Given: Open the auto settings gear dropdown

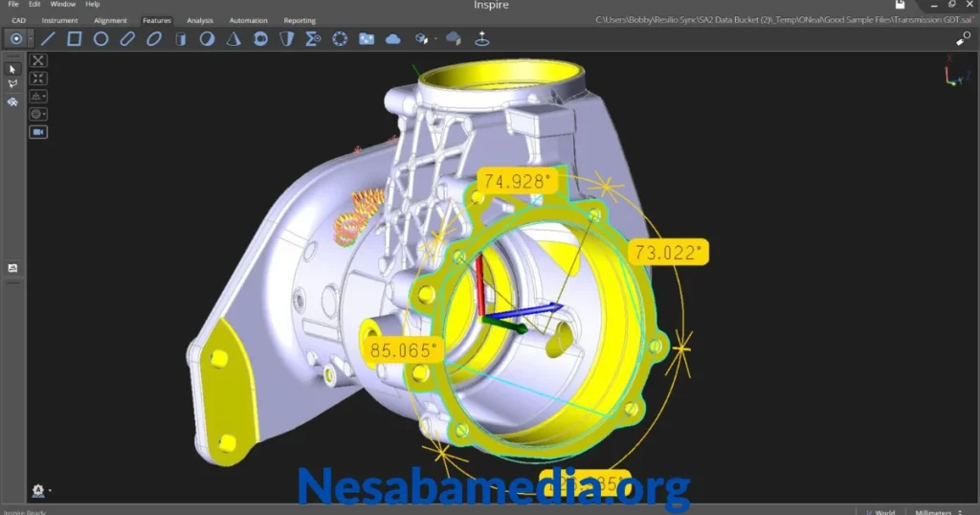Looking at the screenshot, I should click(40, 491).
